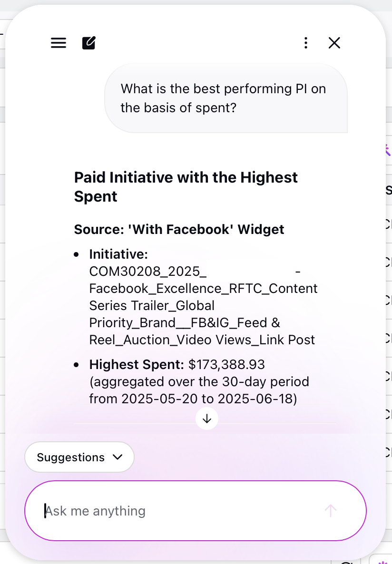Click the 'Paid Initiative with the Highest Spent' heading
This screenshot has width=392, height=564.
pyautogui.click(x=186, y=187)
